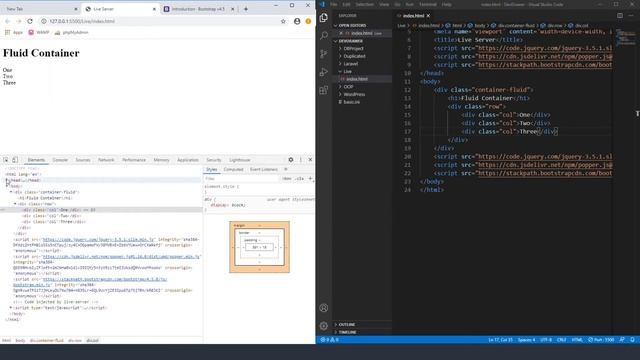640x360 pixels.
Task: Switch to Introduction Bootstrap browser tab
Action: click(x=198, y=9)
